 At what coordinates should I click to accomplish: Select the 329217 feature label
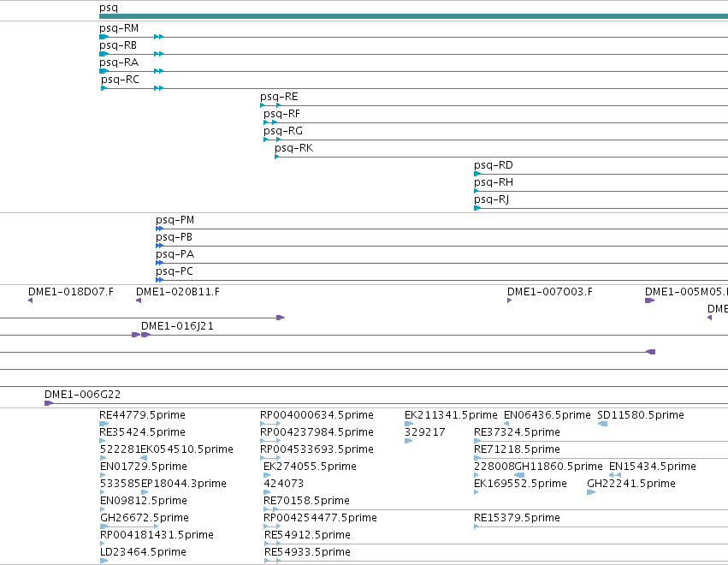click(425, 432)
